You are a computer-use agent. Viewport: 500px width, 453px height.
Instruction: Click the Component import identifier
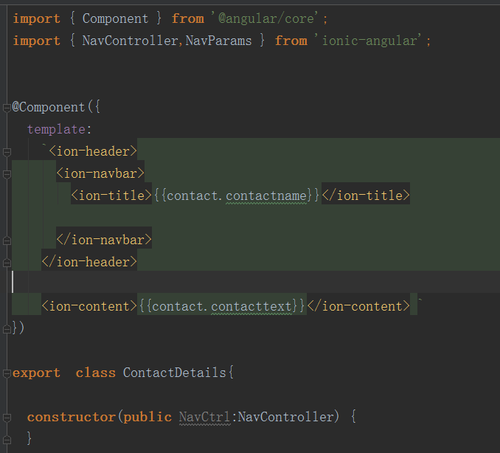tap(115, 19)
